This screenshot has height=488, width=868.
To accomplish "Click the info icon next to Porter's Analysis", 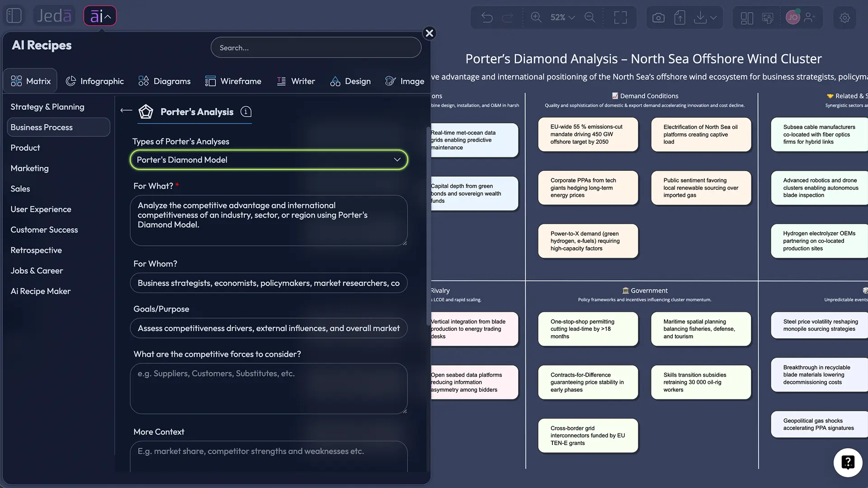I will [246, 112].
